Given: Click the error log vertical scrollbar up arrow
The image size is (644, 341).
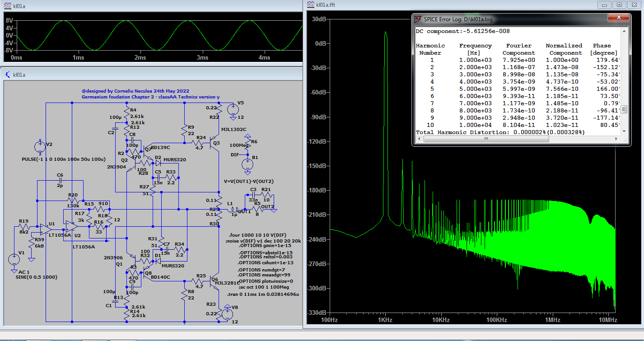Looking at the screenshot, I should click(x=624, y=31).
